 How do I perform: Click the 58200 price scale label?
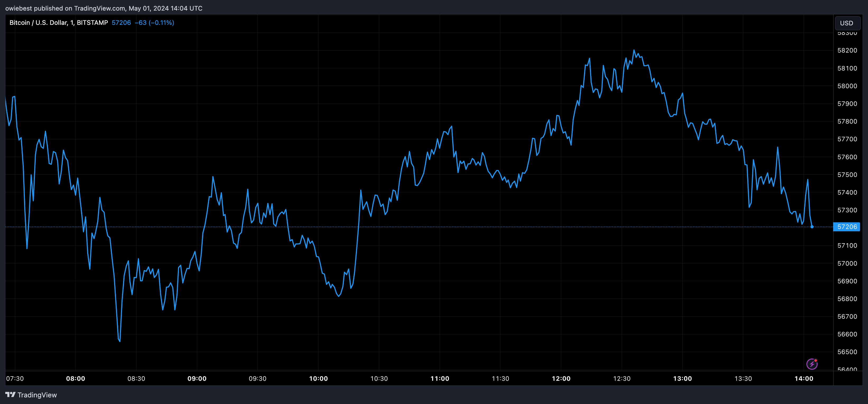(x=847, y=50)
